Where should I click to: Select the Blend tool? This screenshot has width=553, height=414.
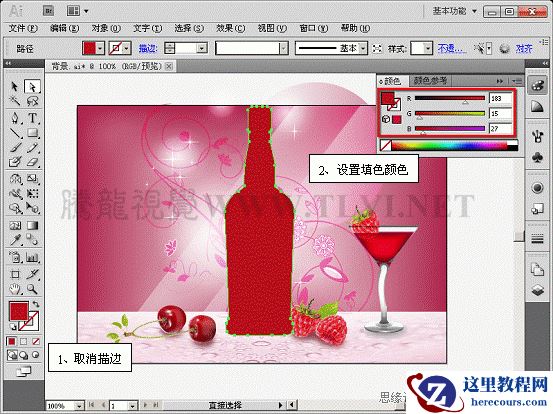pyautogui.click(x=32, y=240)
